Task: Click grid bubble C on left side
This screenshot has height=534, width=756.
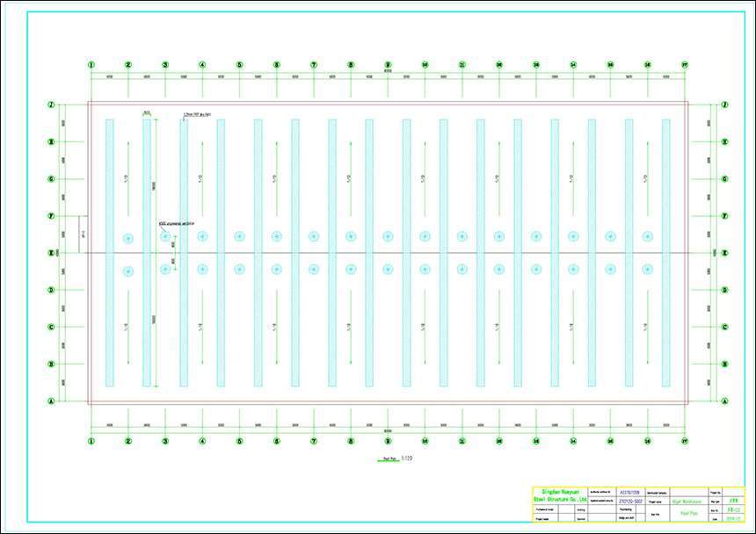Action: click(x=51, y=327)
